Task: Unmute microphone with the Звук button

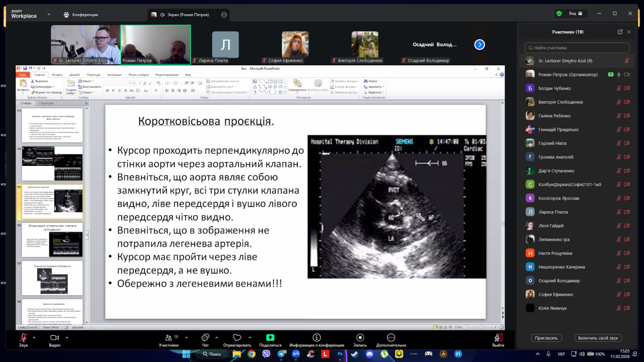Action: tap(23, 338)
